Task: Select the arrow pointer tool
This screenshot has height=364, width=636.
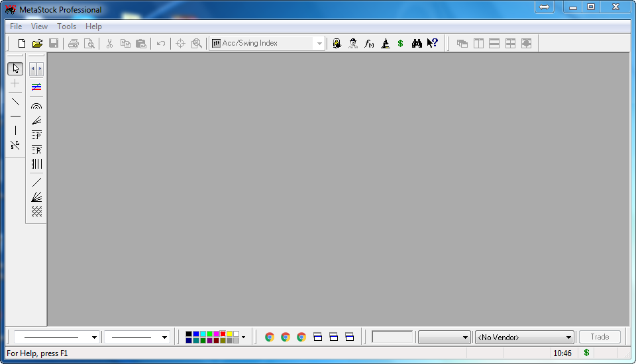Action: [15, 69]
